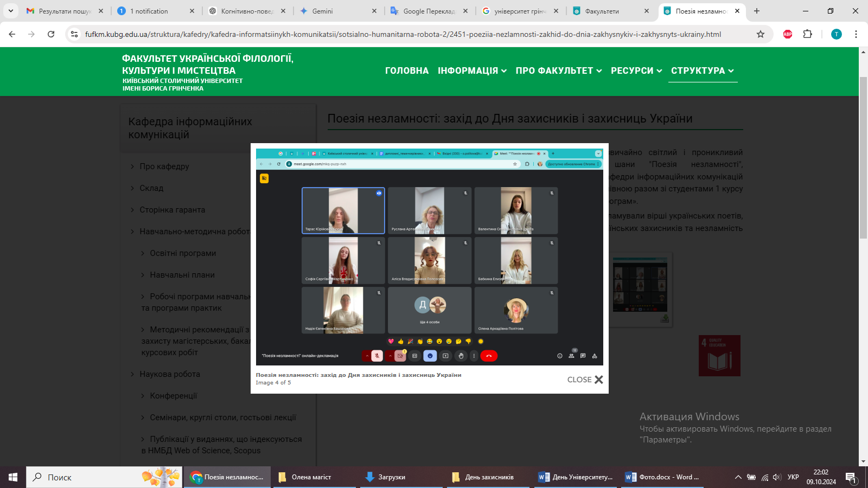Click the Windows Start button
This screenshot has height=488, width=868.
pyautogui.click(x=13, y=477)
